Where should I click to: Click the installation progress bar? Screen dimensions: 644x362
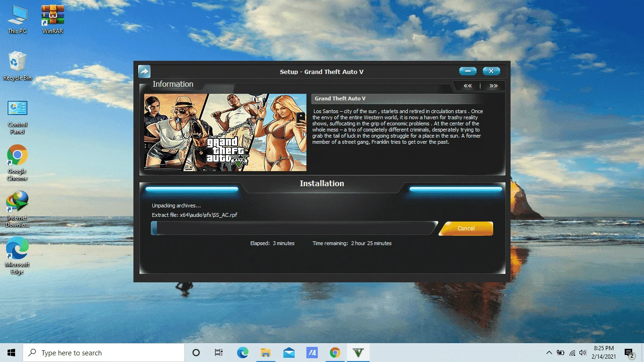tap(294, 228)
